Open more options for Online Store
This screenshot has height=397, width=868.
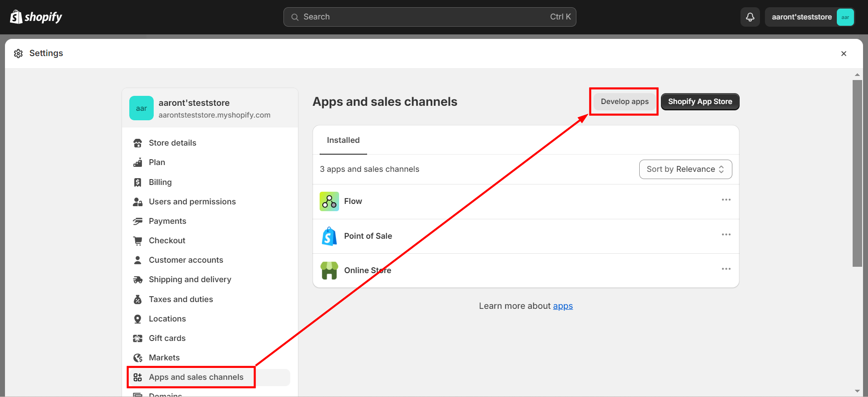point(726,269)
